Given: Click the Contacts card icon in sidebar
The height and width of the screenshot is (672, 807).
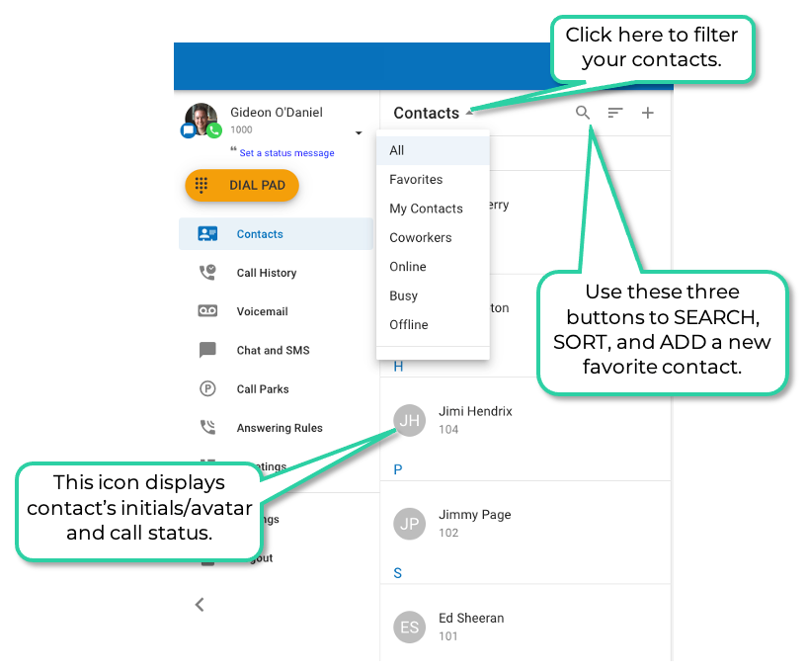Looking at the screenshot, I should pyautogui.click(x=207, y=234).
